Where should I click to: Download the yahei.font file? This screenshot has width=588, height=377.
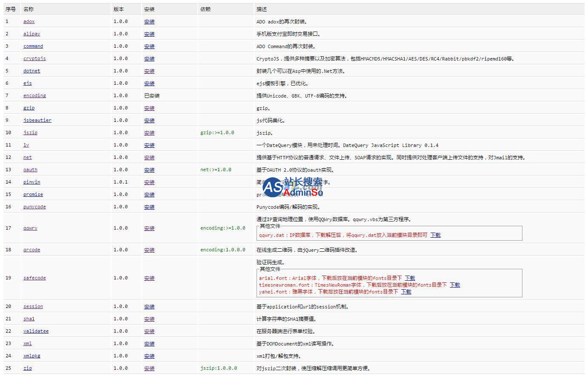click(406, 291)
